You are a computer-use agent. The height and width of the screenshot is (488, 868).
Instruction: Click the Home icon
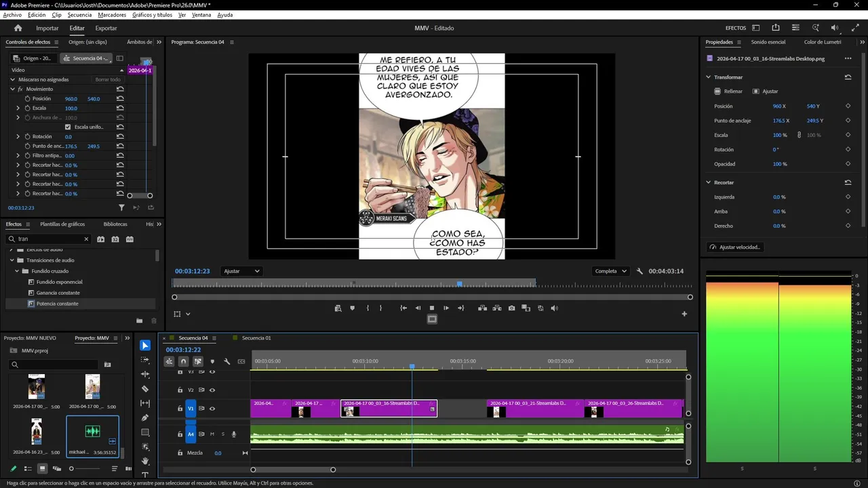[x=18, y=28]
